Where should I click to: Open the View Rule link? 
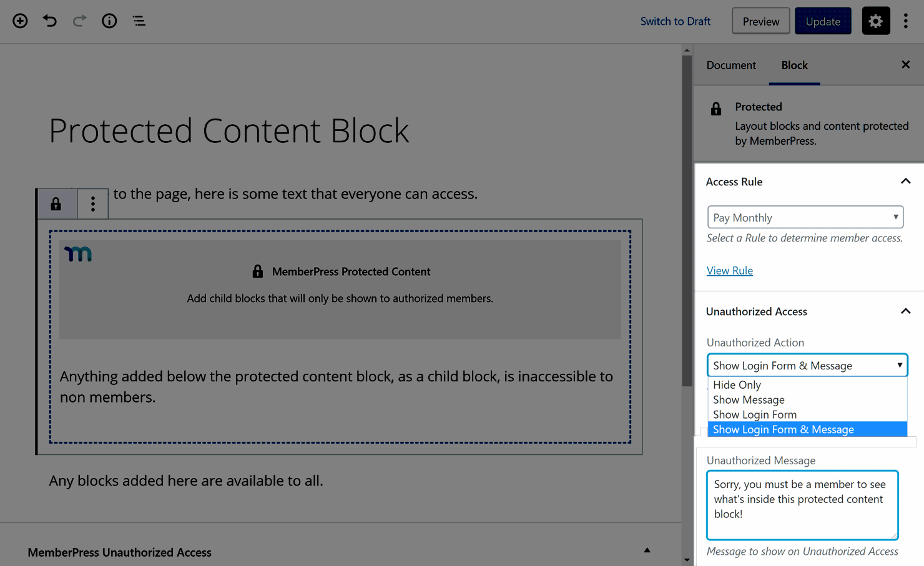pos(730,271)
